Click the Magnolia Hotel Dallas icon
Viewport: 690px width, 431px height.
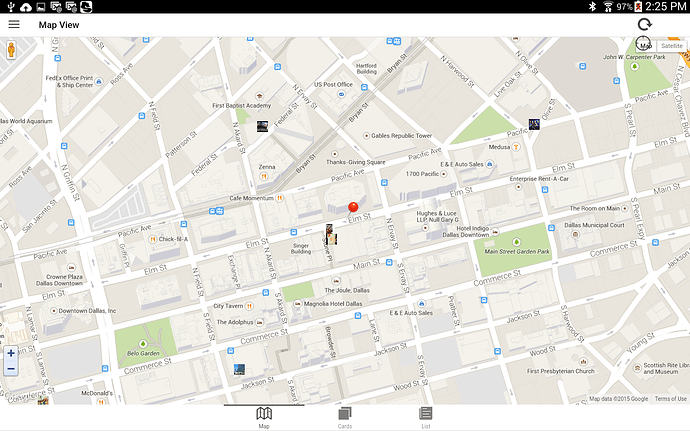tap(298, 303)
